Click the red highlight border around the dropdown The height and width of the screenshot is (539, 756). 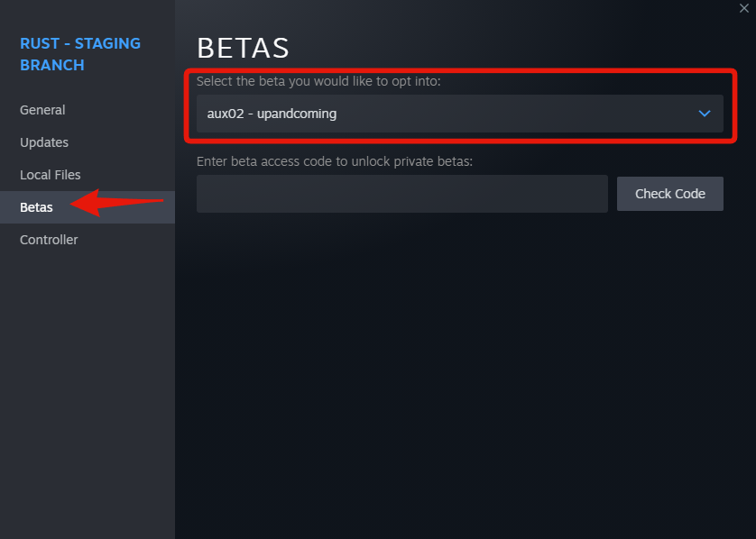click(x=460, y=71)
